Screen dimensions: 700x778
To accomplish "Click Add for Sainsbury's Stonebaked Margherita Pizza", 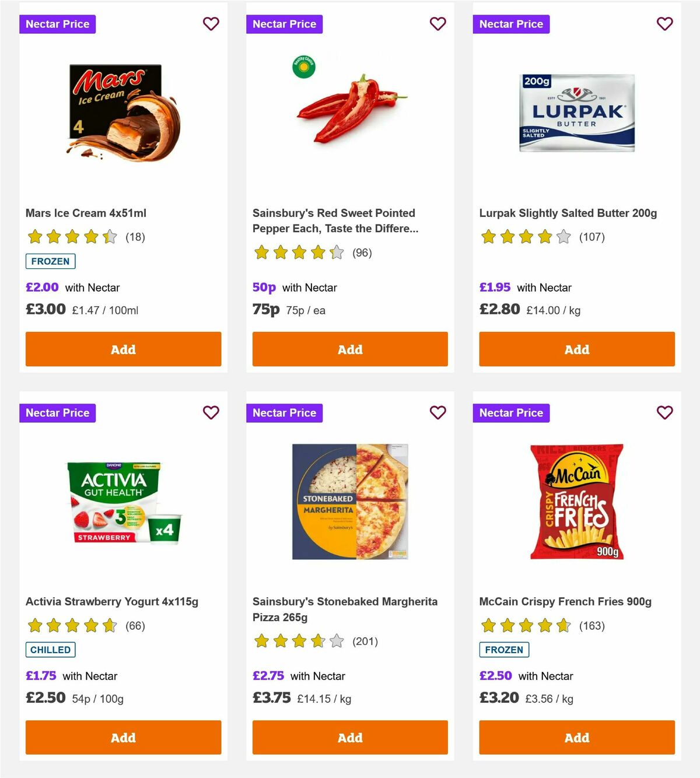I will pyautogui.click(x=349, y=737).
